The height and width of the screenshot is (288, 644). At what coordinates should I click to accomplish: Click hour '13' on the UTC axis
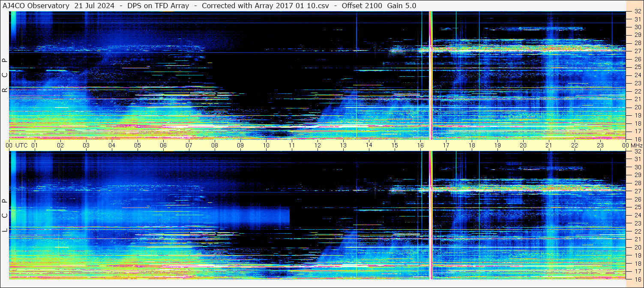point(343,145)
